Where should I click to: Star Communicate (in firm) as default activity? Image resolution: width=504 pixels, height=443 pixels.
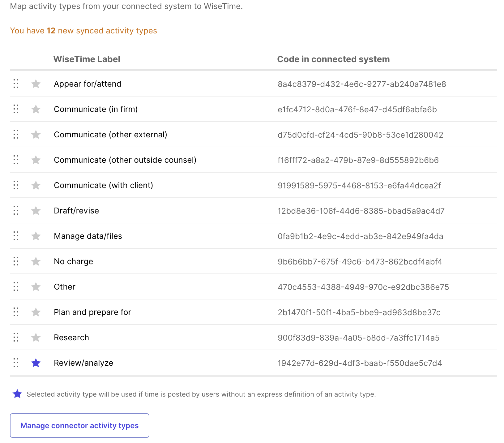point(36,109)
